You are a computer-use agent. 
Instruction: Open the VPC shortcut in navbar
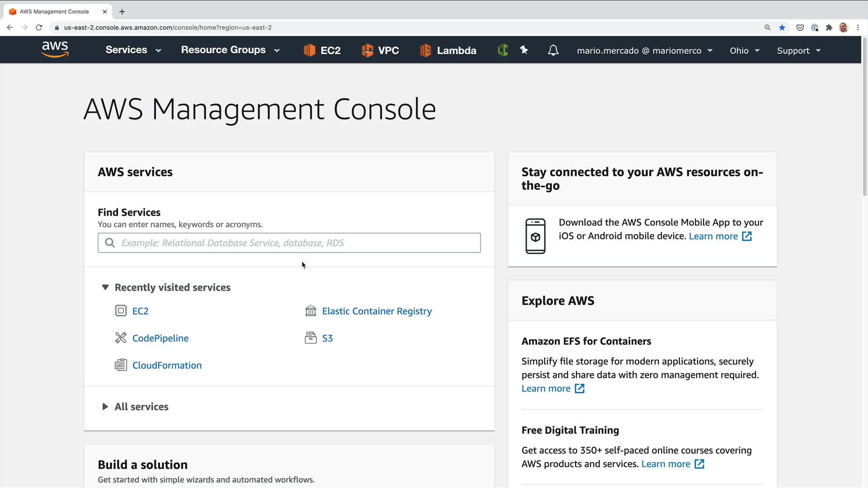[x=380, y=50]
